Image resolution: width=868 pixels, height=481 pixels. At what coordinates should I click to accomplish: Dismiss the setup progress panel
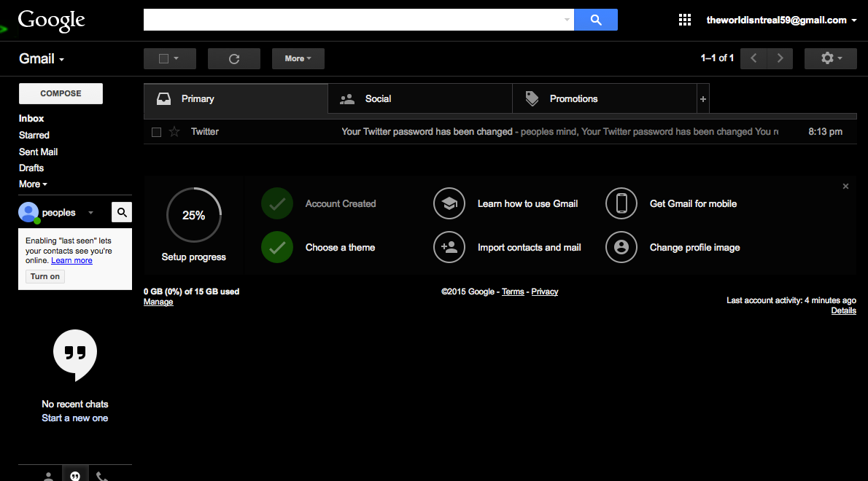point(845,187)
